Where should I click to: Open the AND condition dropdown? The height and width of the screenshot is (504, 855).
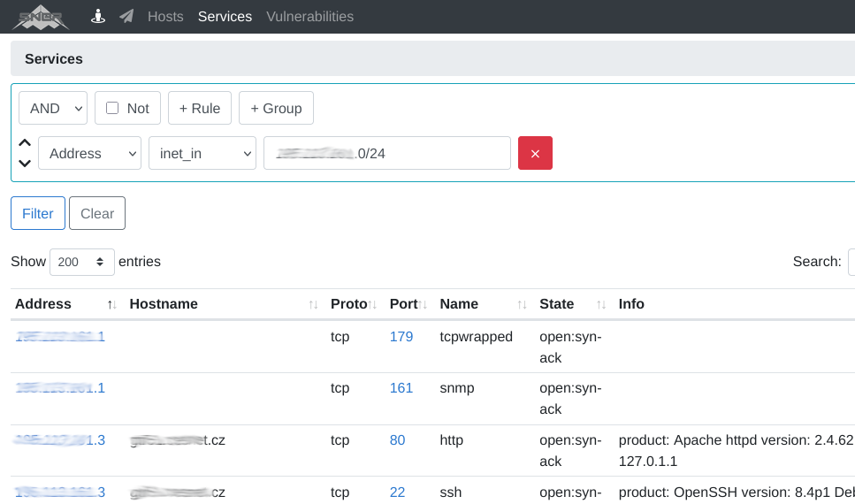coord(53,108)
